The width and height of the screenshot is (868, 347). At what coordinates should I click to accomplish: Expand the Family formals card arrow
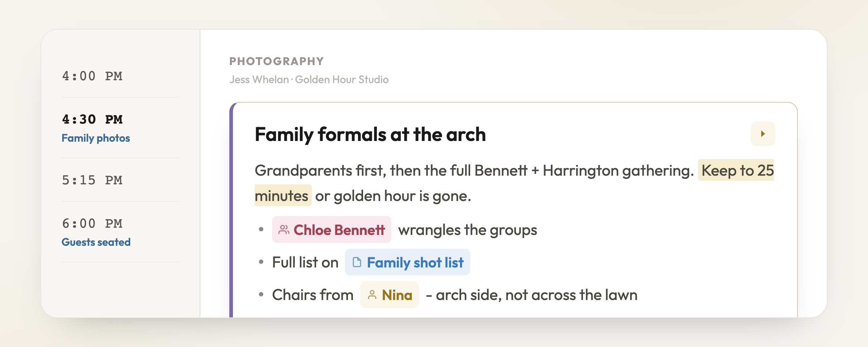(763, 134)
